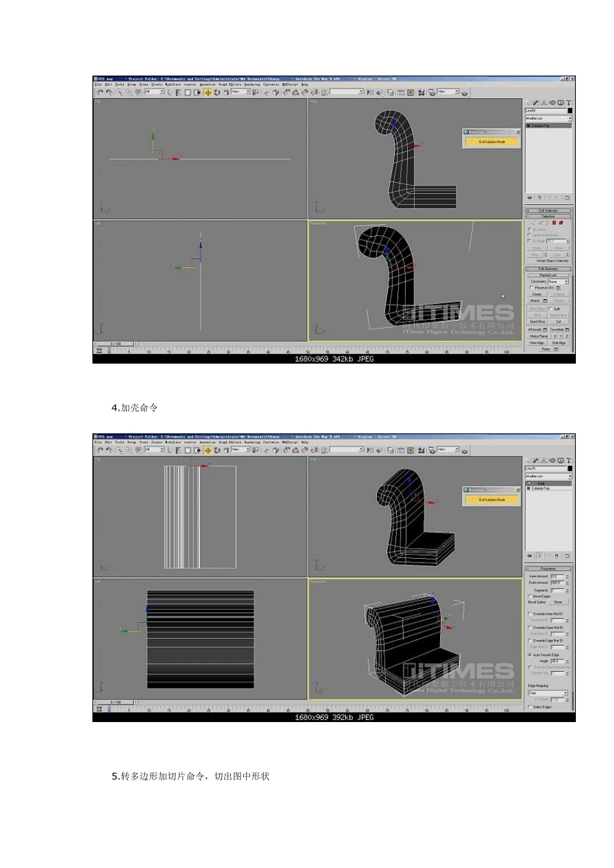Open Rendering menu in upper screenshot
Screen dimensions: 614x868
coord(251,84)
